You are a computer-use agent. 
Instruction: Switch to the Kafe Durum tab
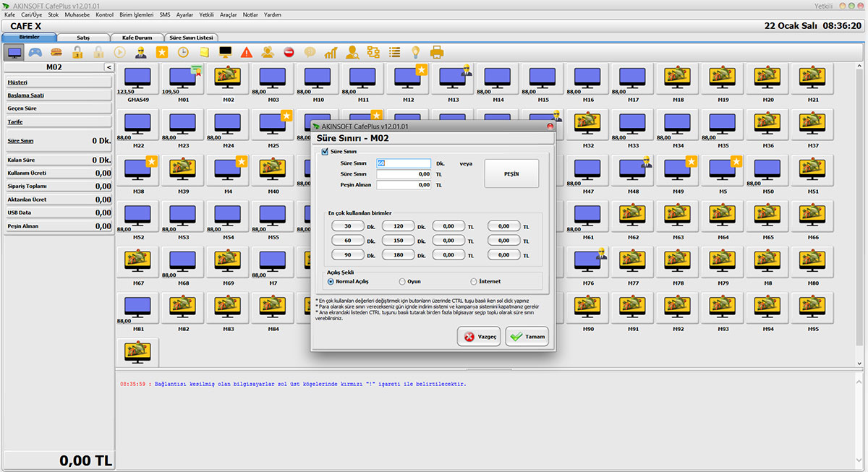point(136,37)
